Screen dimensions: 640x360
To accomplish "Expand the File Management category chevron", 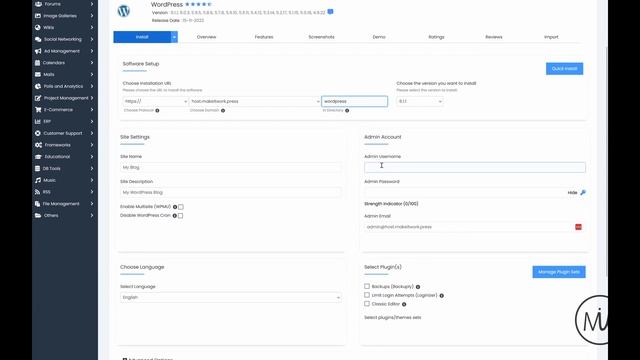I will tap(92, 204).
